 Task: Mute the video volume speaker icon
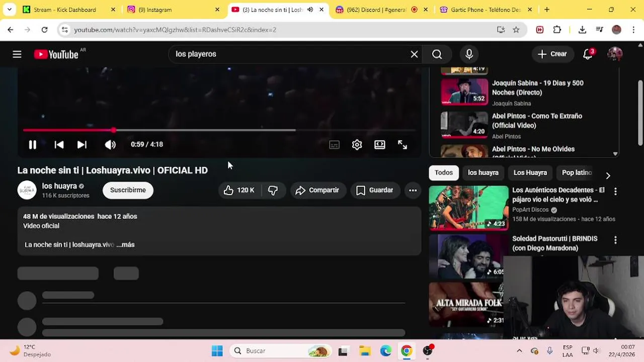(110, 145)
